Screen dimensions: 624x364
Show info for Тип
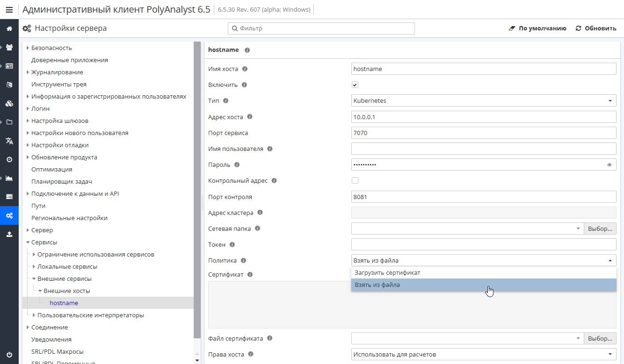(225, 101)
